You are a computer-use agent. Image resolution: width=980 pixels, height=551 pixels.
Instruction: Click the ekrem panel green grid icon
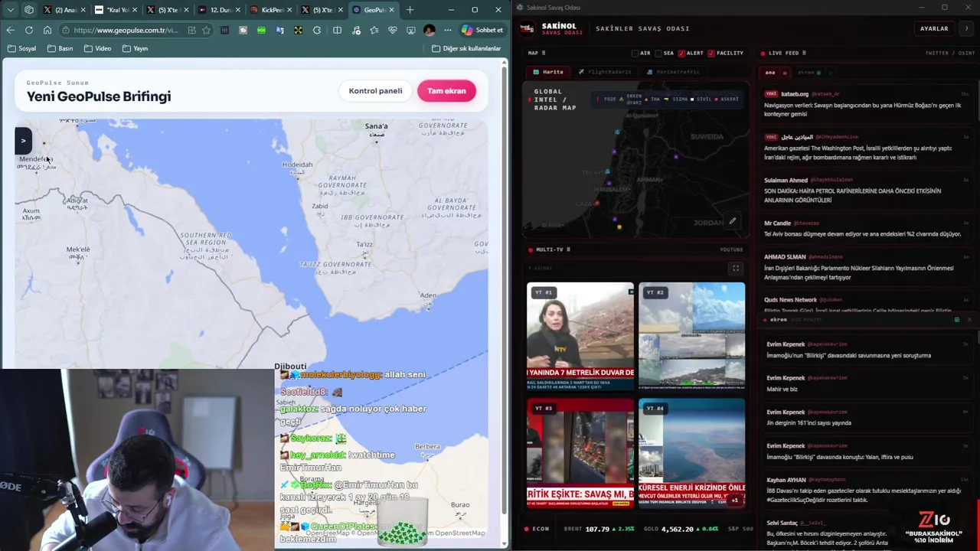coord(956,319)
